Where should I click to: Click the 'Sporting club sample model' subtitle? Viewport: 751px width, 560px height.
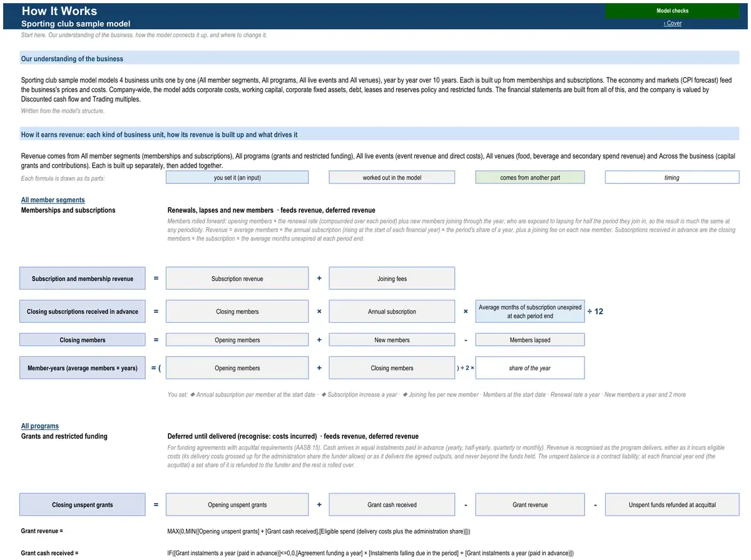pyautogui.click(x=76, y=24)
